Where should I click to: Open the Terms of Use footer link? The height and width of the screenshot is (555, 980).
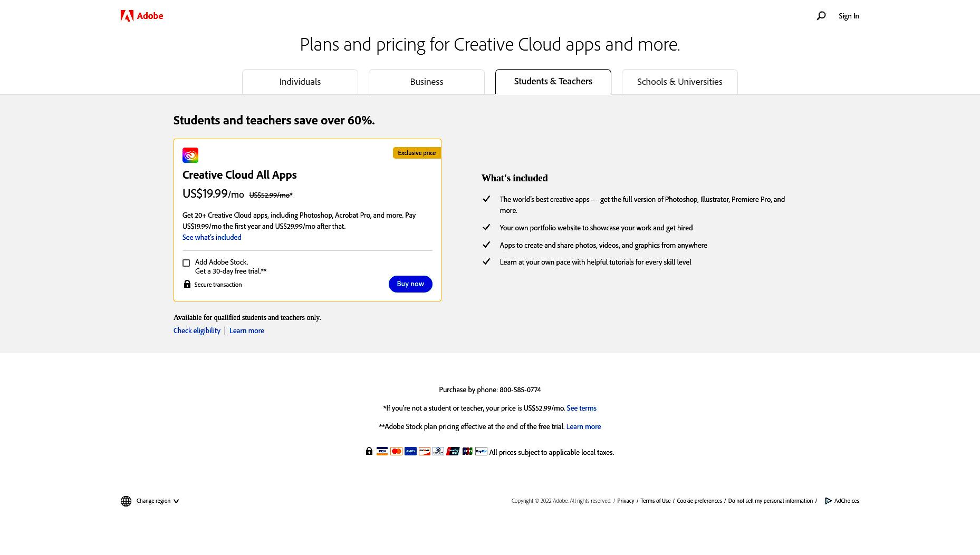tap(655, 501)
